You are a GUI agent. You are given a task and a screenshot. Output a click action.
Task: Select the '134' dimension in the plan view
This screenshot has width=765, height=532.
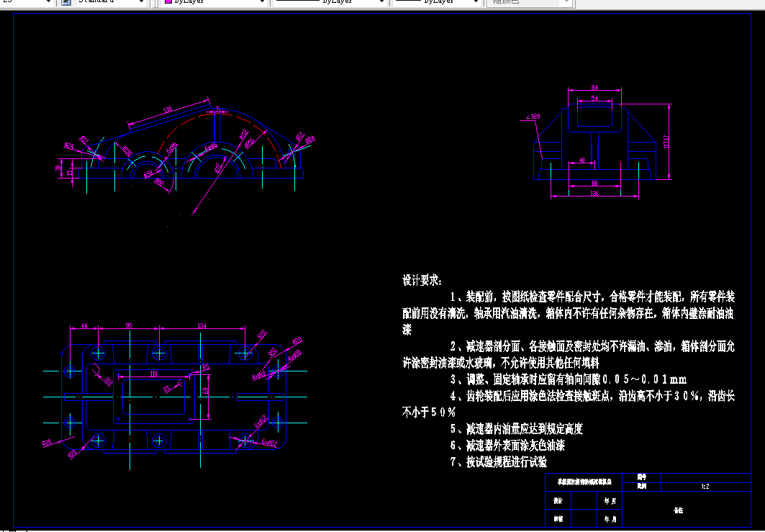(x=202, y=325)
